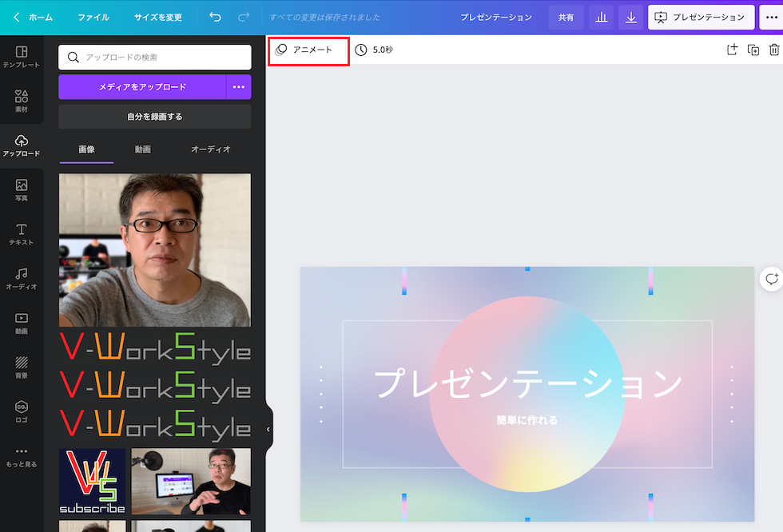Select the テキスト tool in the sidebar
Viewport: 783px width, 532px height.
pos(22,233)
